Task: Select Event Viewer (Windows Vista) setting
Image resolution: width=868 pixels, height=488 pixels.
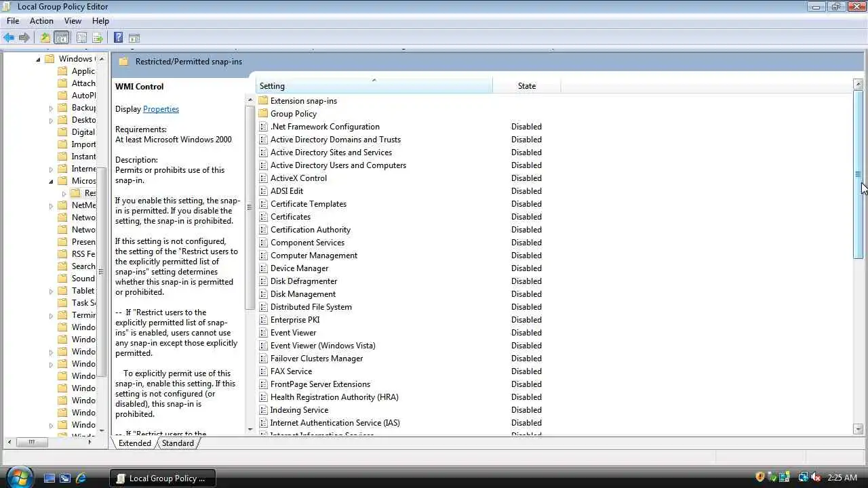Action: click(x=323, y=346)
